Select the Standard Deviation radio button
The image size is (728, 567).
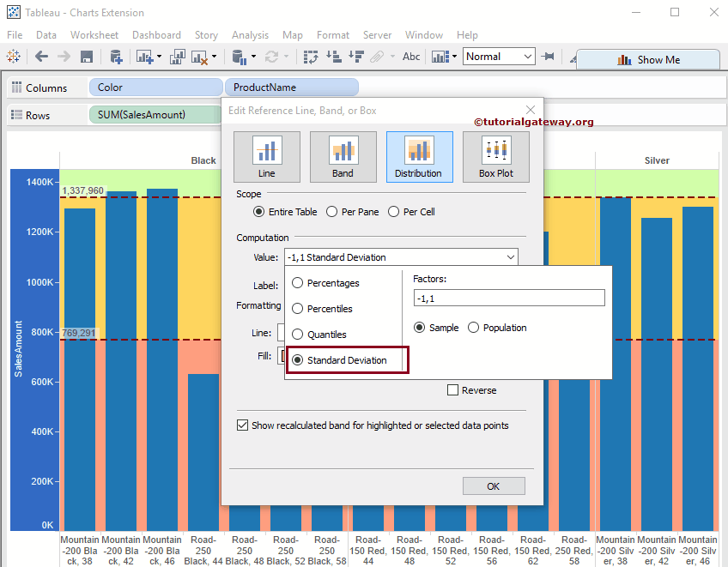pyautogui.click(x=296, y=359)
